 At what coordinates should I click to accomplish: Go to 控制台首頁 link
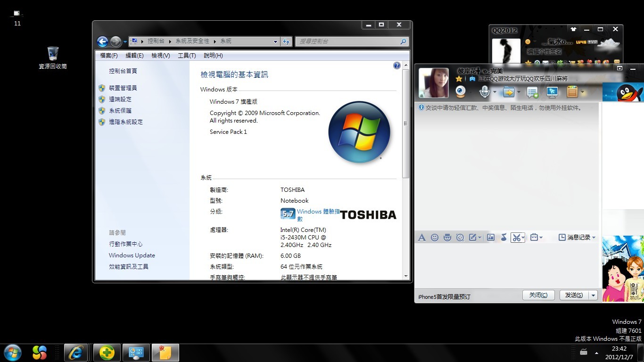[x=123, y=71]
